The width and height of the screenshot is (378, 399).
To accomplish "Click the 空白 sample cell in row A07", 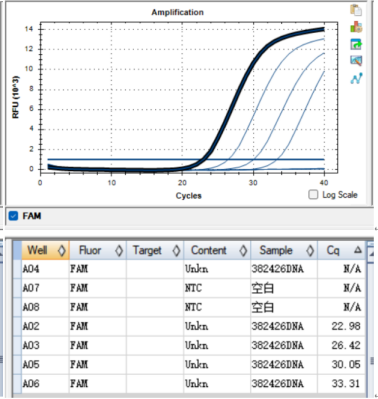I will click(284, 288).
